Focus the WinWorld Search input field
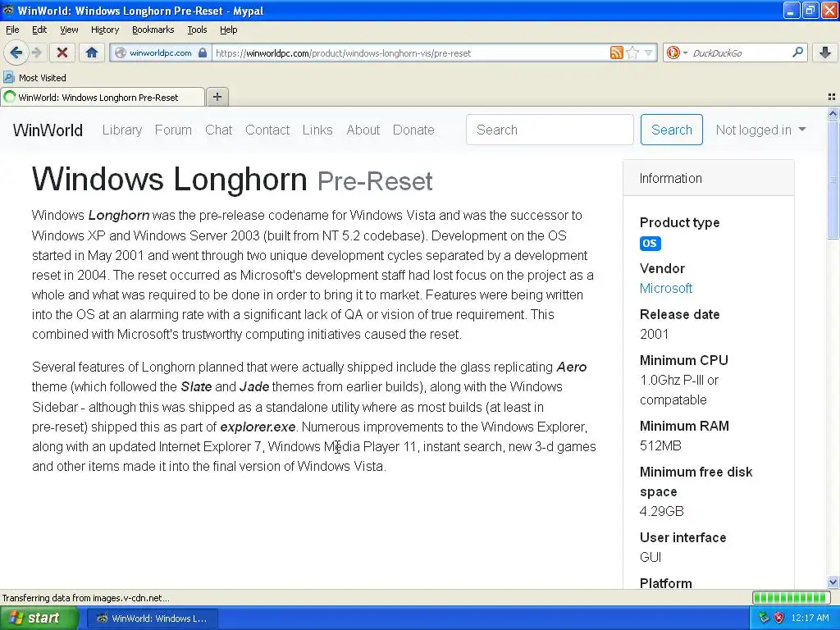 coord(550,130)
